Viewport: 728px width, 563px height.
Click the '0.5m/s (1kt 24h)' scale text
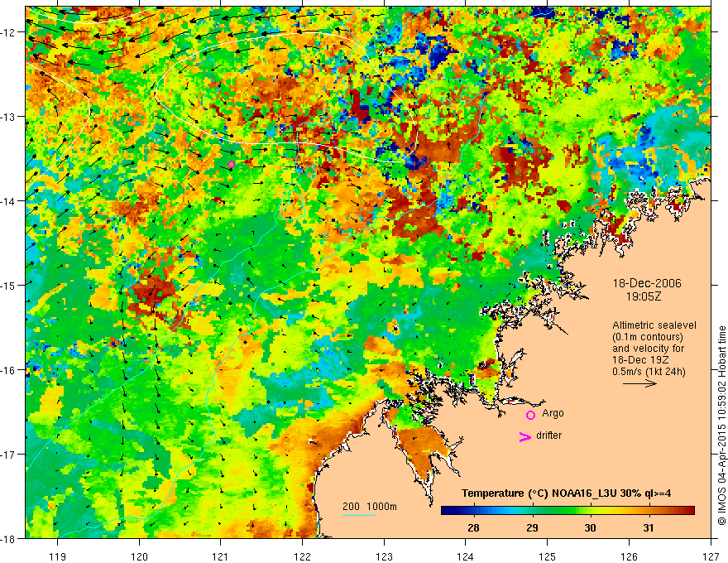point(649,372)
